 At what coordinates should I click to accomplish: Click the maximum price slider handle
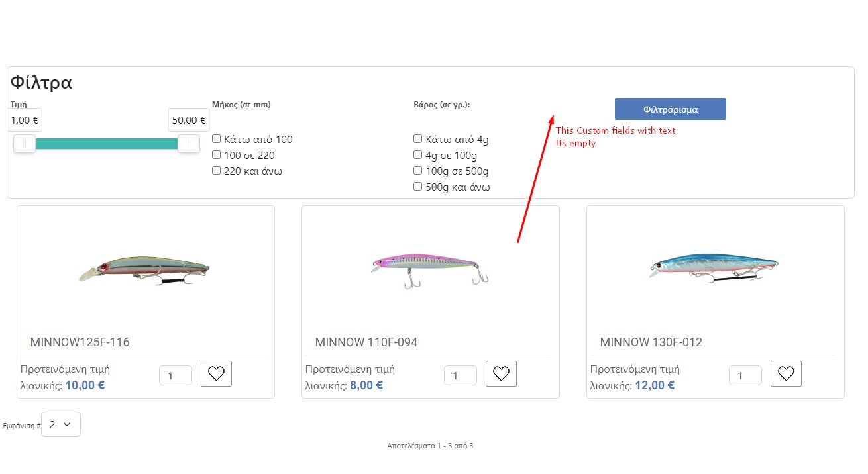189,143
